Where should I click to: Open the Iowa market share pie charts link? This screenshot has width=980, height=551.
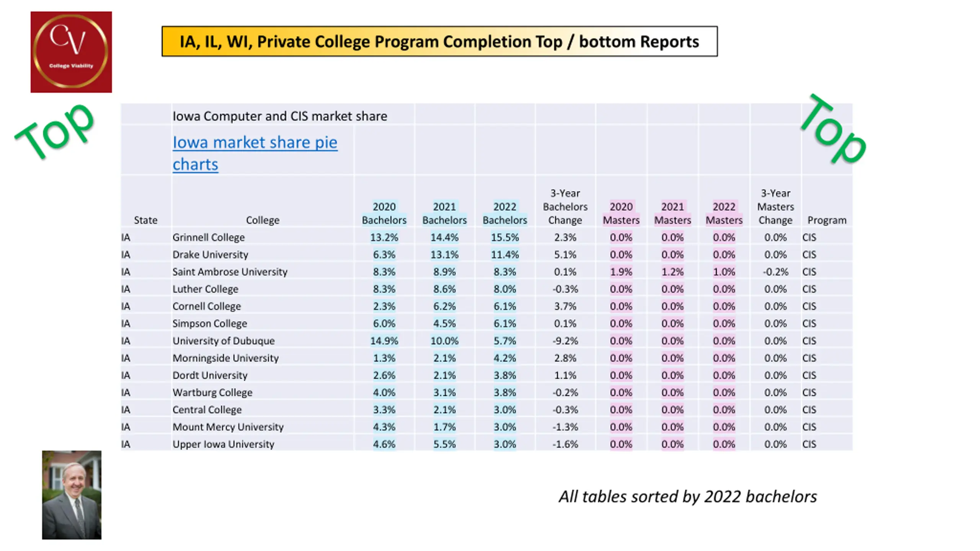coord(255,153)
